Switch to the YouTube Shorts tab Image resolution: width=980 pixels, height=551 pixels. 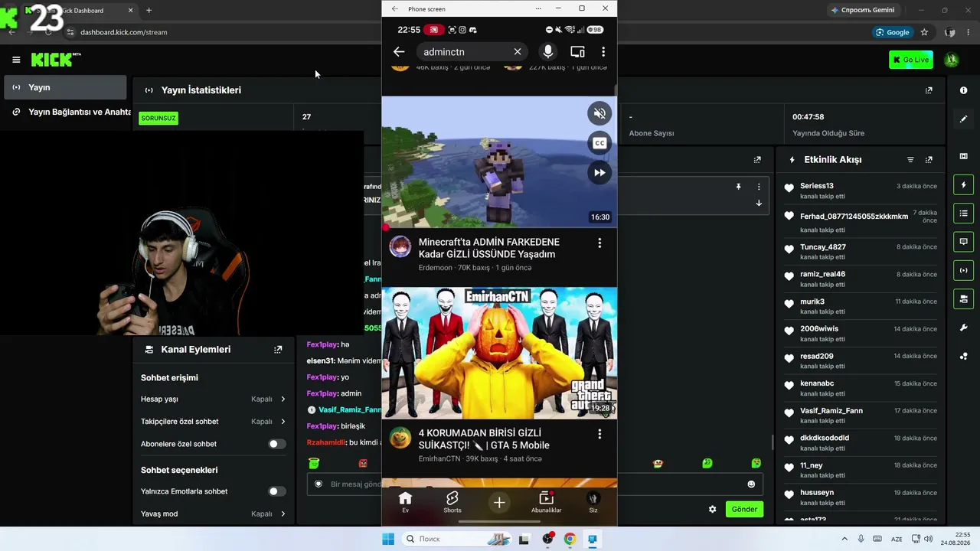(452, 503)
